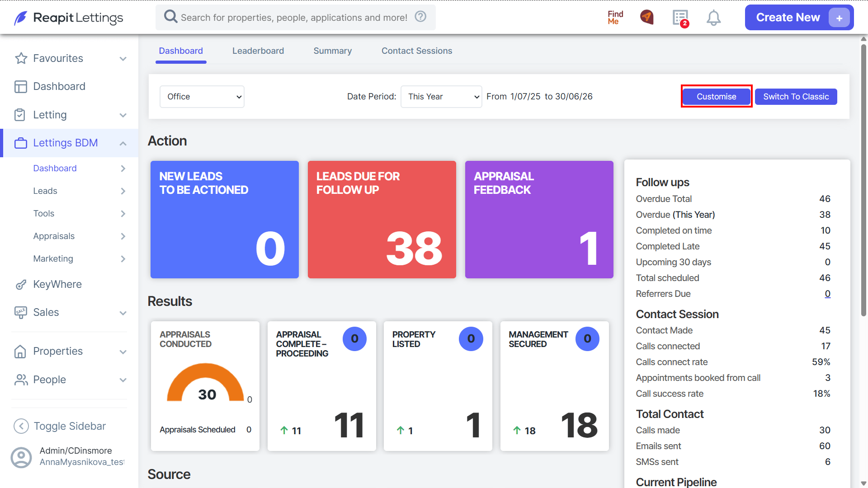The image size is (868, 488).
Task: Click the Find Me icon
Action: [615, 18]
